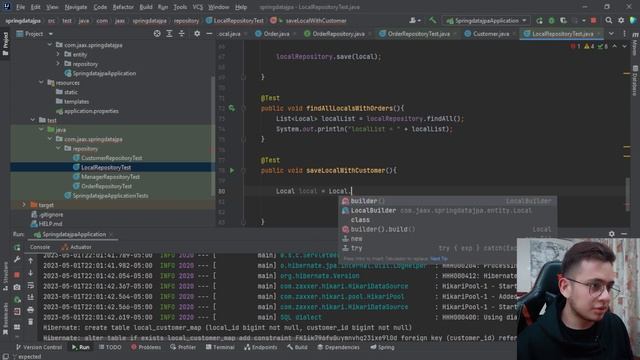Image resolution: width=640 pixels, height=360 pixels.
Task: Toggle the Version Control tool window
Action: pyautogui.click(x=39, y=347)
